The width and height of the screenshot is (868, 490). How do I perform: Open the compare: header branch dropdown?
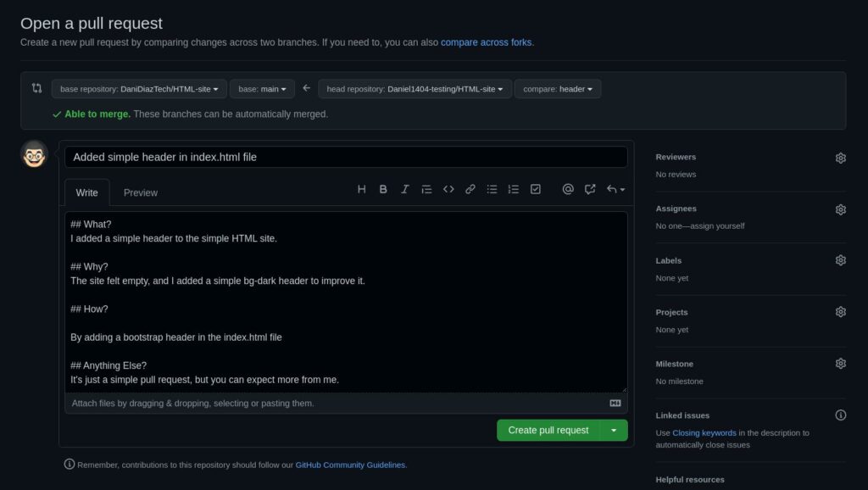tap(557, 88)
